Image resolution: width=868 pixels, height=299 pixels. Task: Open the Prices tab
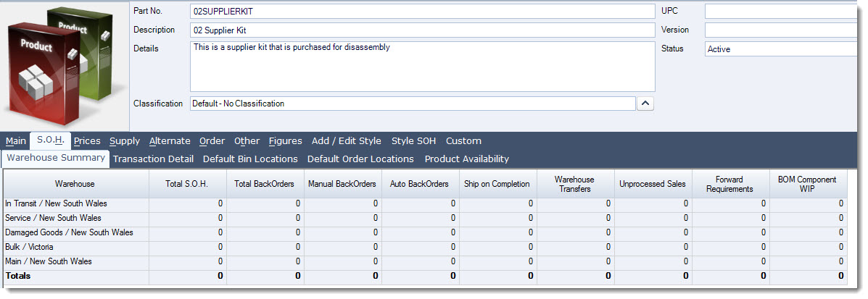click(87, 141)
